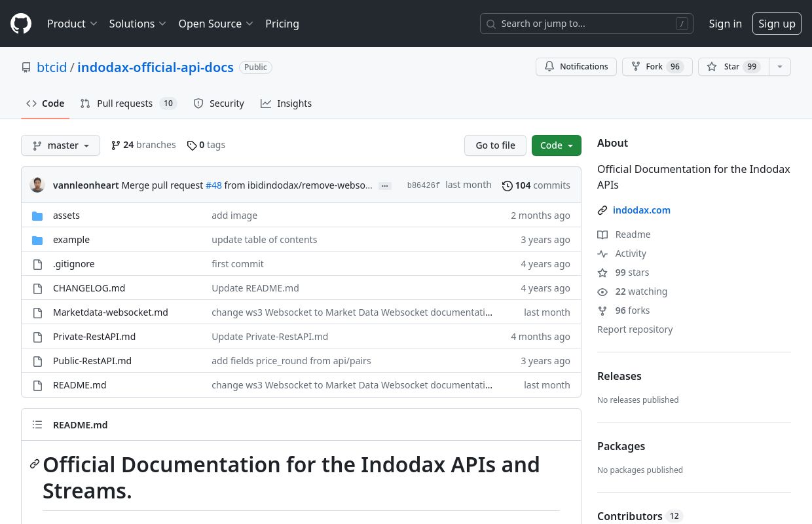Open the btcid owner link

coord(52,67)
